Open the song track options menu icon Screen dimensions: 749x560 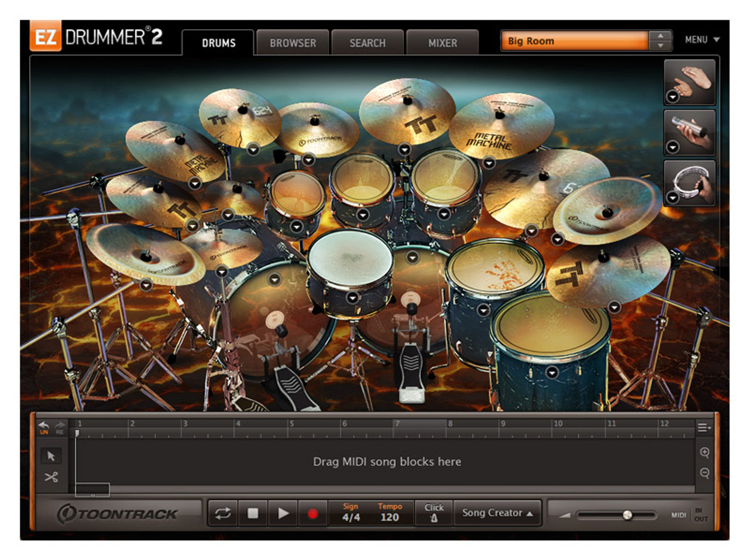pos(704,428)
